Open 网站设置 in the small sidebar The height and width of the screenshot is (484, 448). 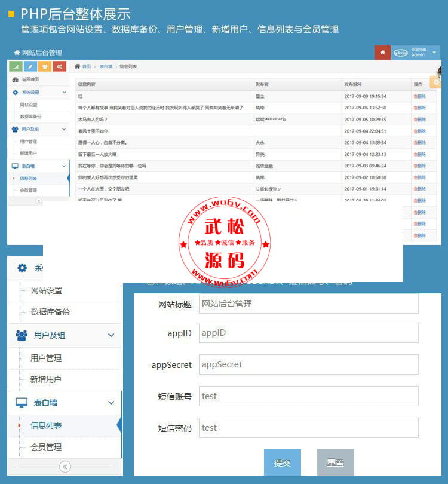29,105
